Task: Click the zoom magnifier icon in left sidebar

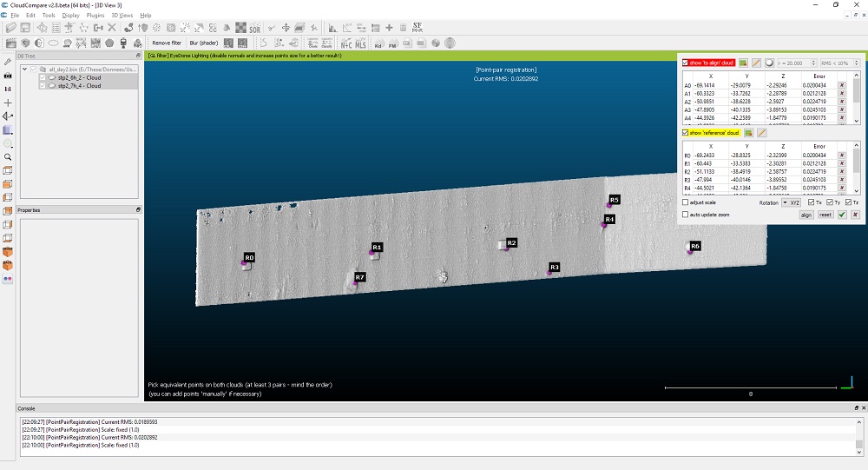Action: click(8, 156)
